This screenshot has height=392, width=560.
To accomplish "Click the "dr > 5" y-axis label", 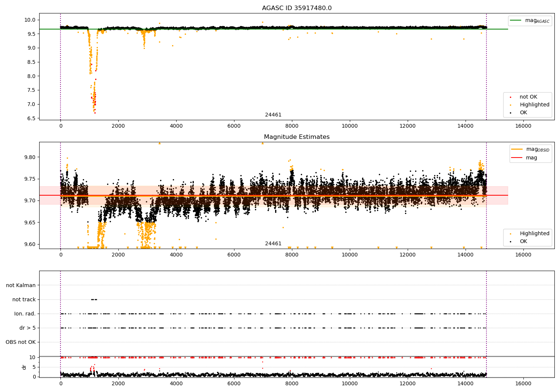I will point(28,328).
